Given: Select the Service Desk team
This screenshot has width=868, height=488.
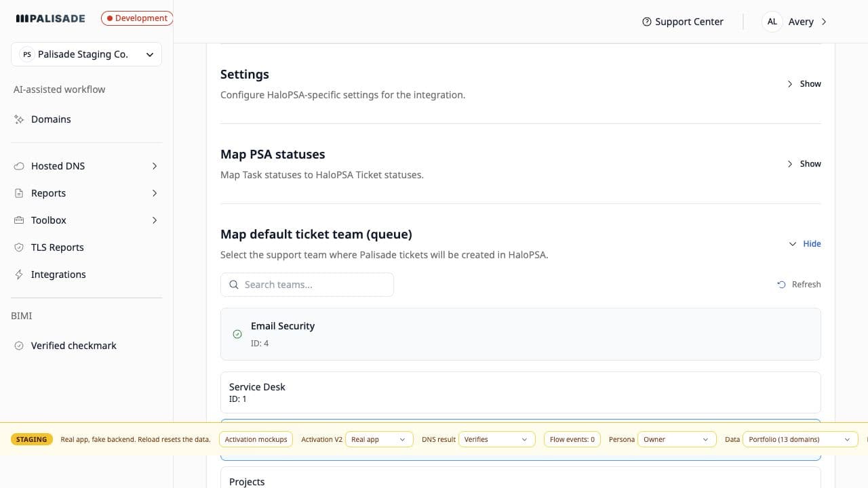Looking at the screenshot, I should coord(521,392).
